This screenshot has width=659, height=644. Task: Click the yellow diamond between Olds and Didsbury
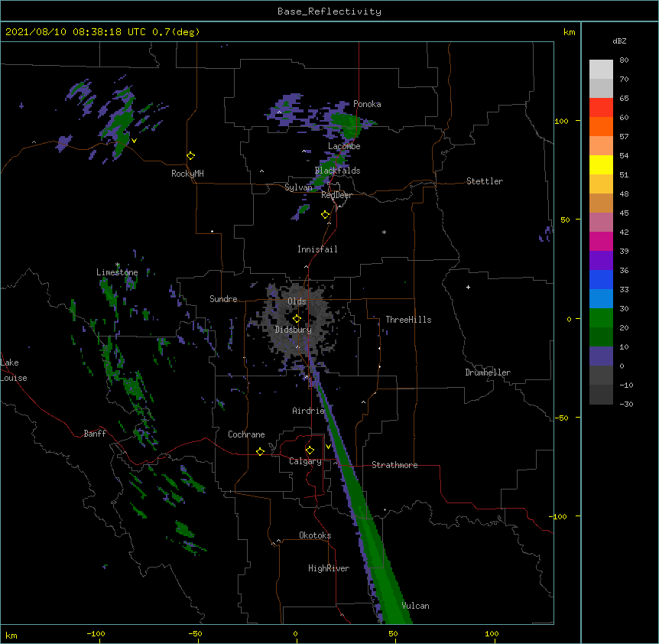(x=297, y=319)
